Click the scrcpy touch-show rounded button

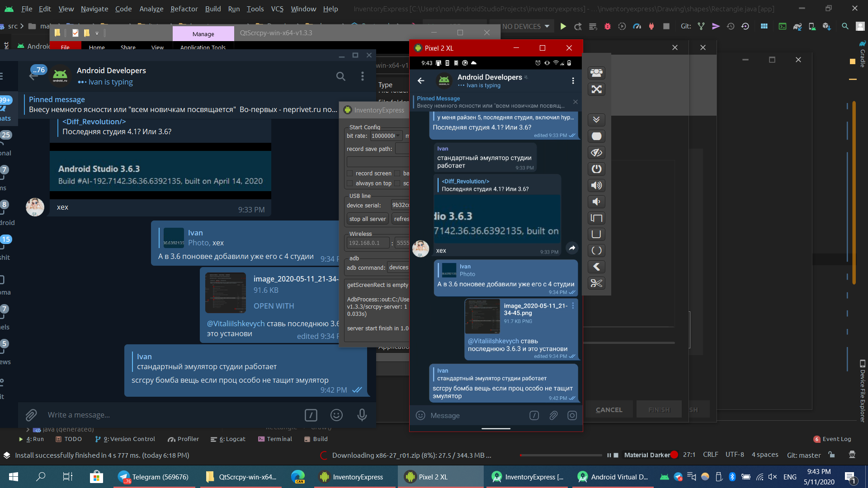(x=596, y=136)
